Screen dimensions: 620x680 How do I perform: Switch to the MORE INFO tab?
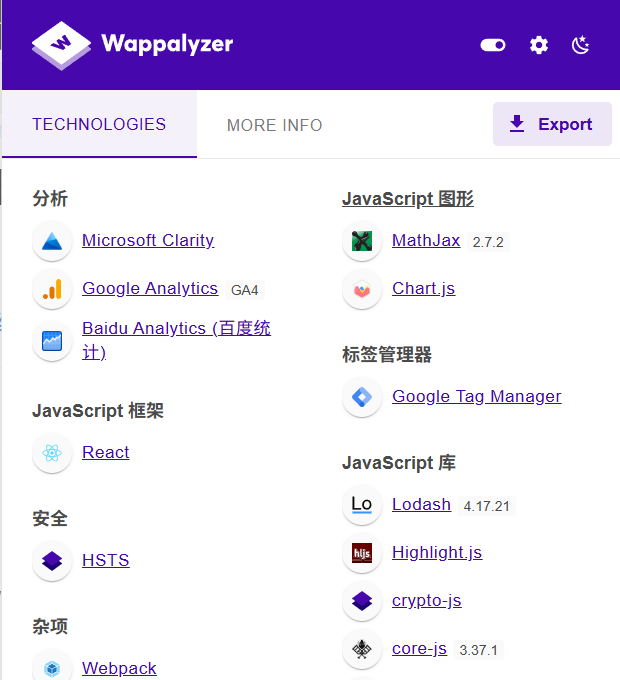coord(274,125)
